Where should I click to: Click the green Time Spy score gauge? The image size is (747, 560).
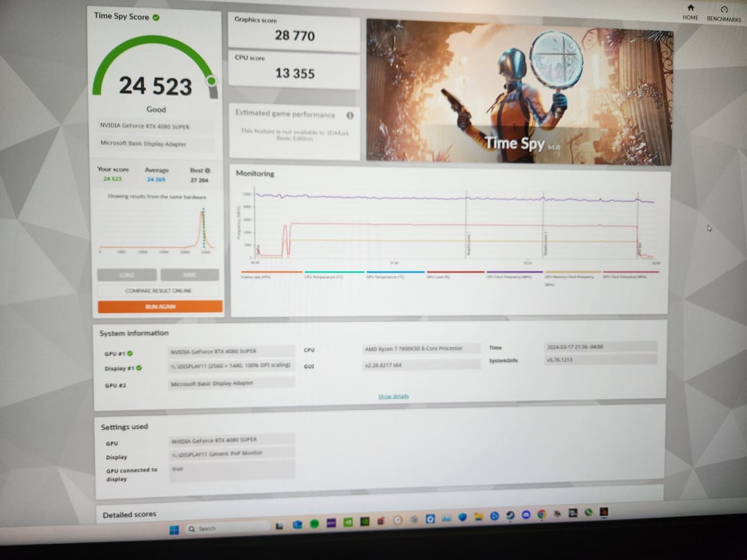156,66
